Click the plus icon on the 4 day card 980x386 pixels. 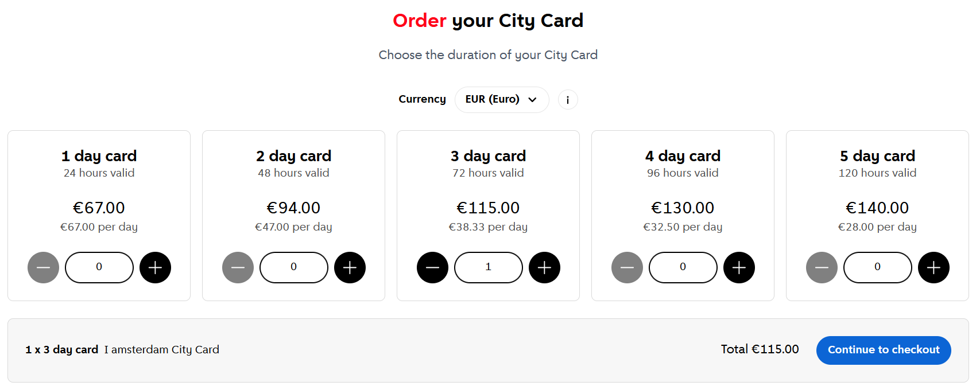(x=739, y=267)
